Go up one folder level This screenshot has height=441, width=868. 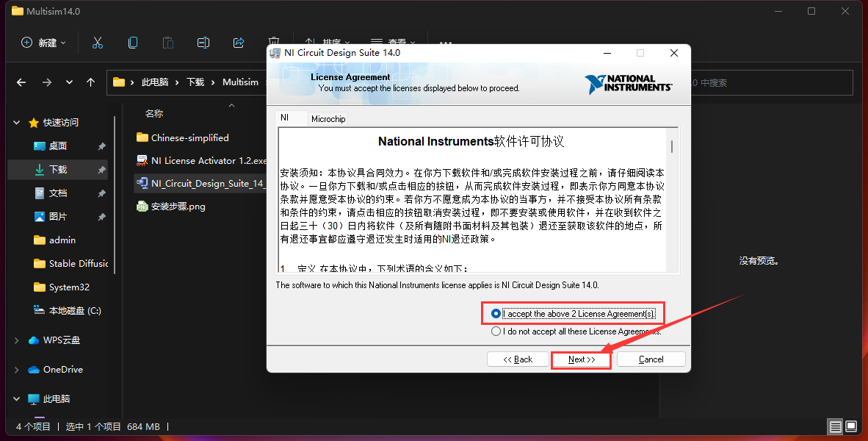coord(91,82)
